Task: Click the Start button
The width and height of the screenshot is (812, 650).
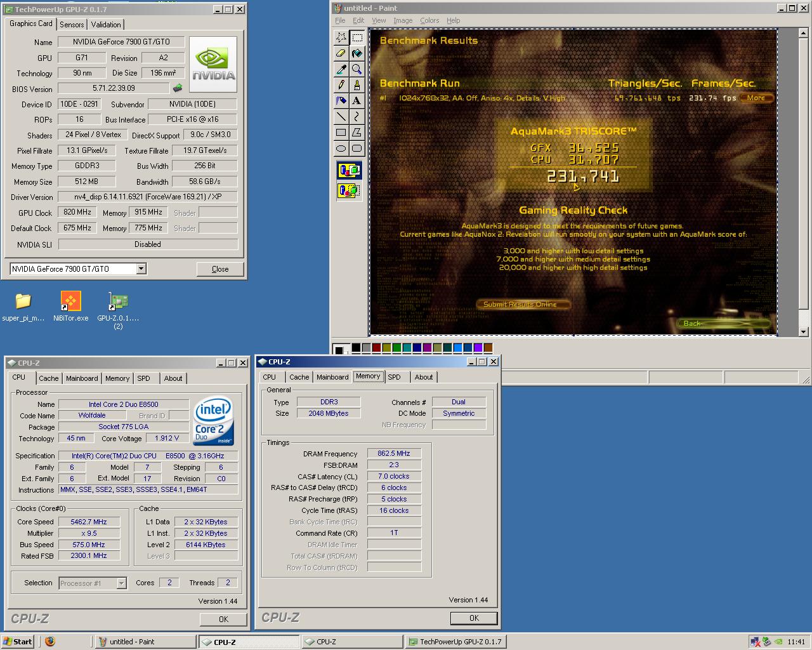Action: (x=18, y=641)
